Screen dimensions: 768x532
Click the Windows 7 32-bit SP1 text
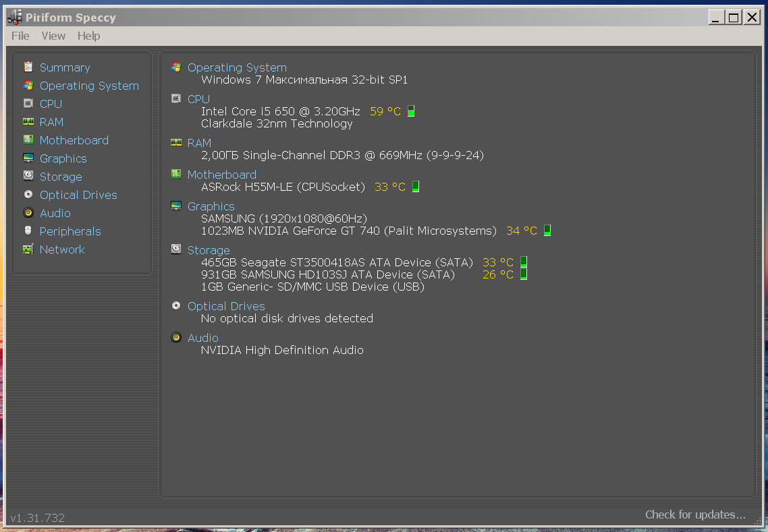click(x=304, y=80)
